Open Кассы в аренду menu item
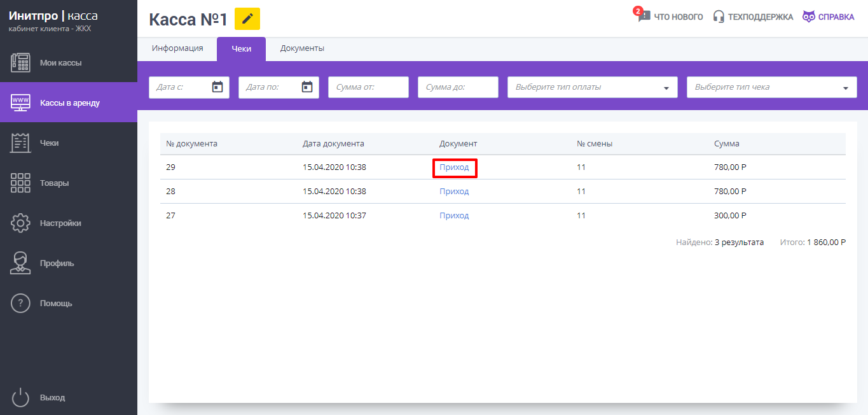 [70, 102]
